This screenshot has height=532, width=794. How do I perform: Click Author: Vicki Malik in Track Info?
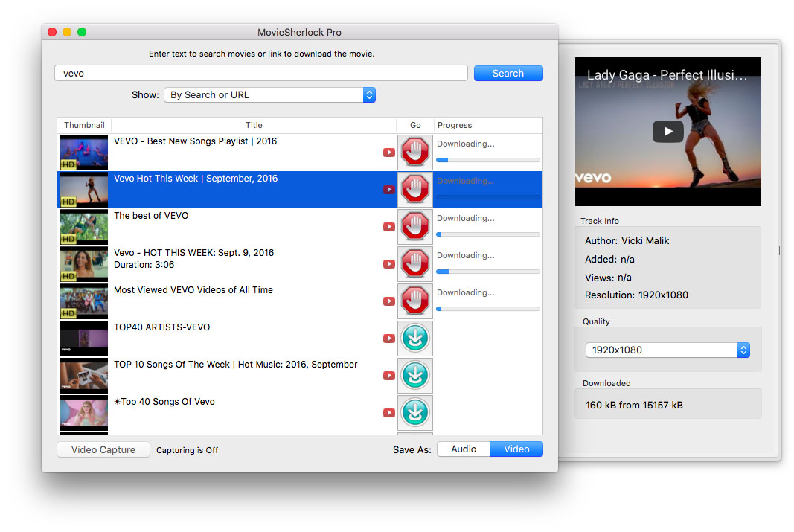coord(627,241)
